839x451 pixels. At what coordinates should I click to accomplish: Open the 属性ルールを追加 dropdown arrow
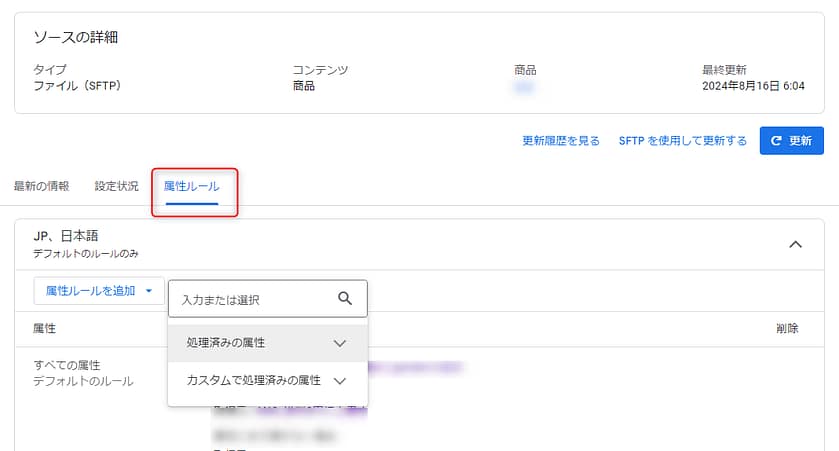click(x=149, y=291)
